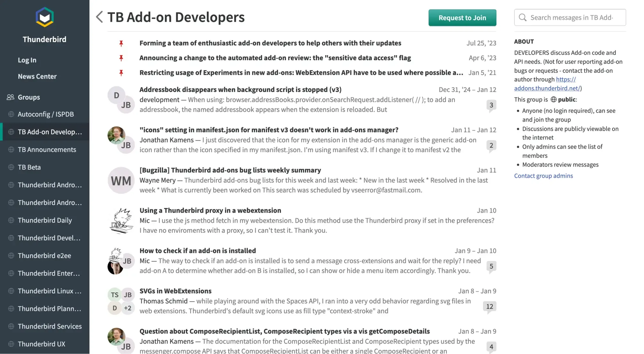
Task: Open the News Center section
Action: pos(37,76)
